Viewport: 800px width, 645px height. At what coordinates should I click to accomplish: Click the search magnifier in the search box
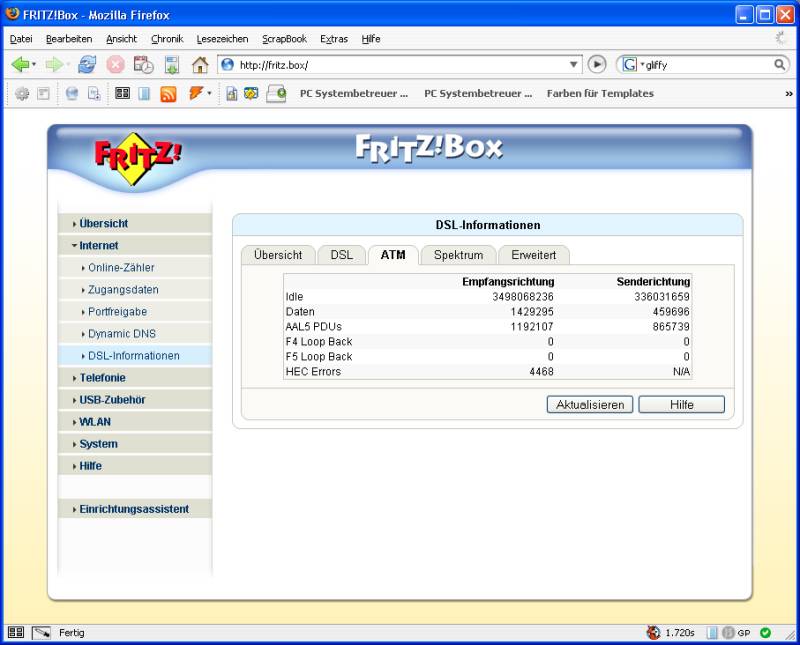[779, 64]
